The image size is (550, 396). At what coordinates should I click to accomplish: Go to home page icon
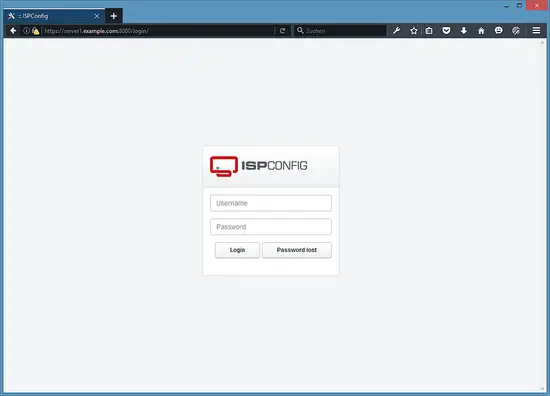coord(481,31)
